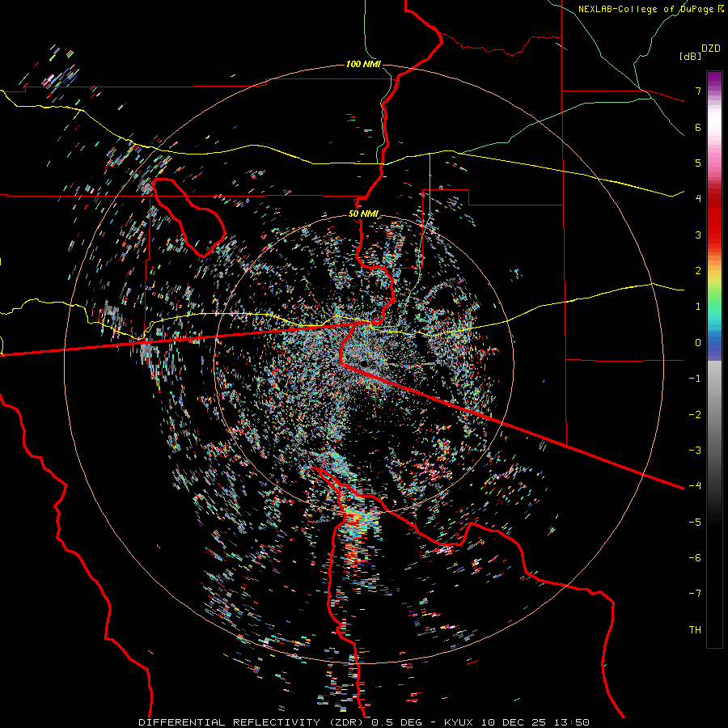Click the 4 value on the color scale
This screenshot has width=728, height=728.
coord(698,199)
